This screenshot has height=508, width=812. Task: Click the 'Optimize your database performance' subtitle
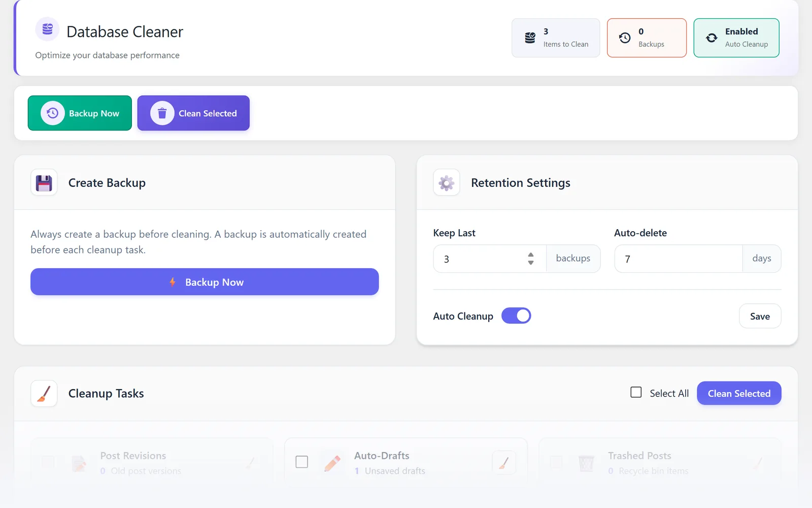coord(107,55)
